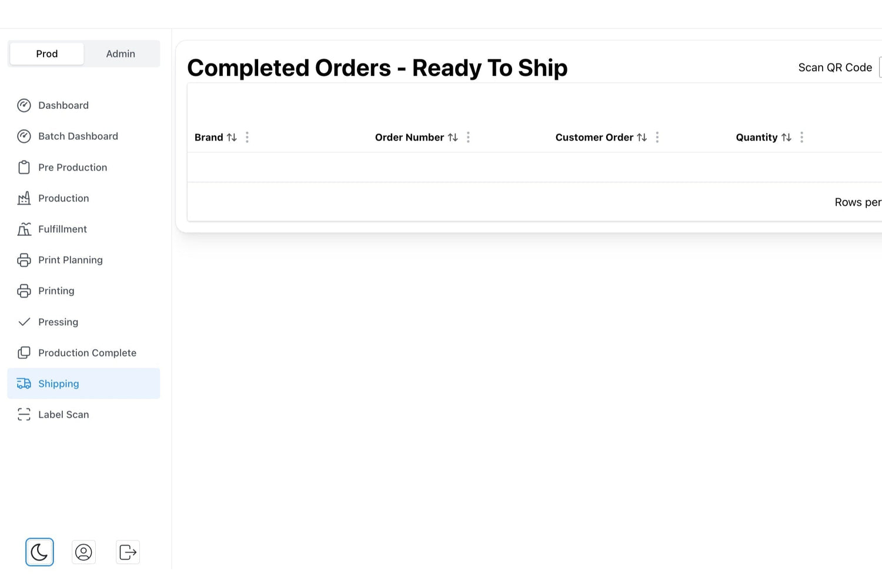Screen dimensions: 882x588
Task: Open the Pressing section
Action: pyautogui.click(x=58, y=322)
